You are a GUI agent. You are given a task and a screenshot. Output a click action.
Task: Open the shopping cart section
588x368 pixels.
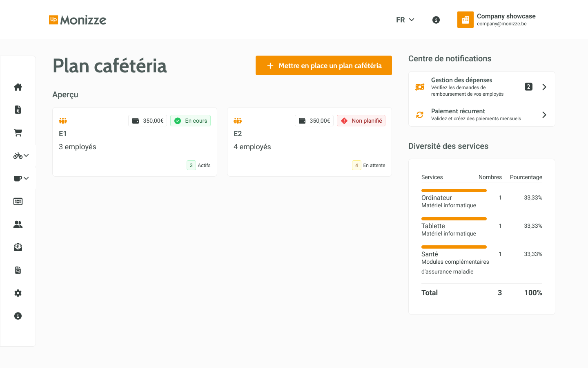coord(18,132)
